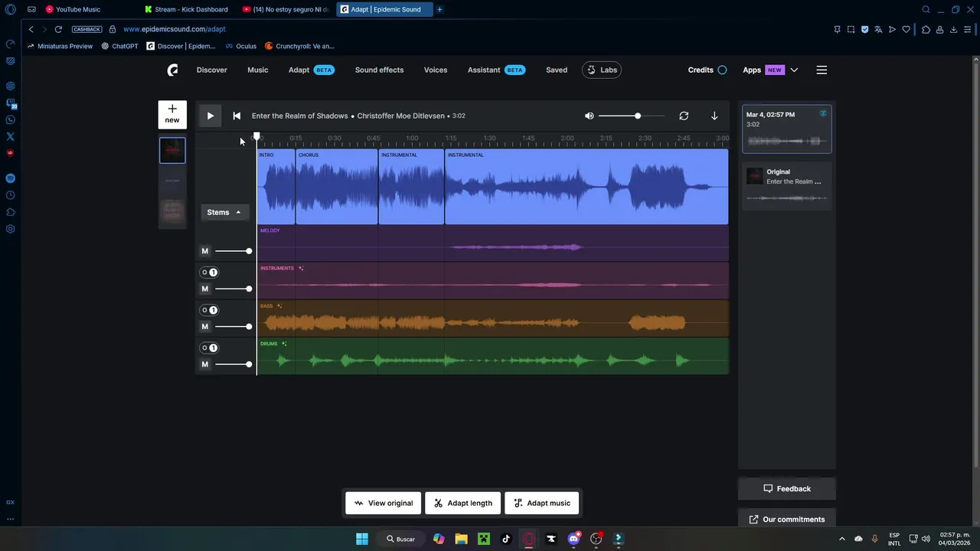Open Our commitments link
Screen dimensions: 980x551
pos(787,519)
